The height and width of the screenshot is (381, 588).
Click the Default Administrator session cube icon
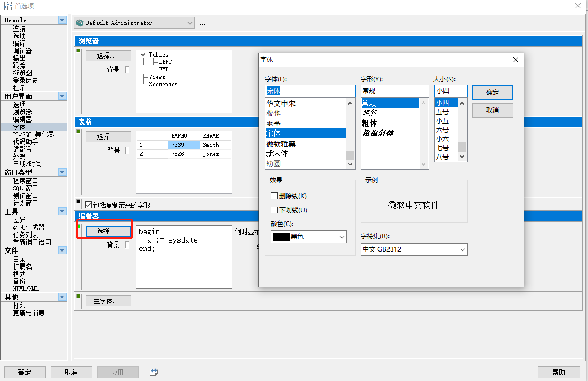(80, 23)
